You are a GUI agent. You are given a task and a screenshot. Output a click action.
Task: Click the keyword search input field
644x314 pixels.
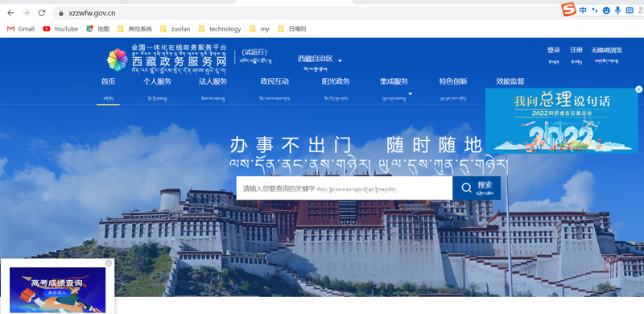click(345, 188)
